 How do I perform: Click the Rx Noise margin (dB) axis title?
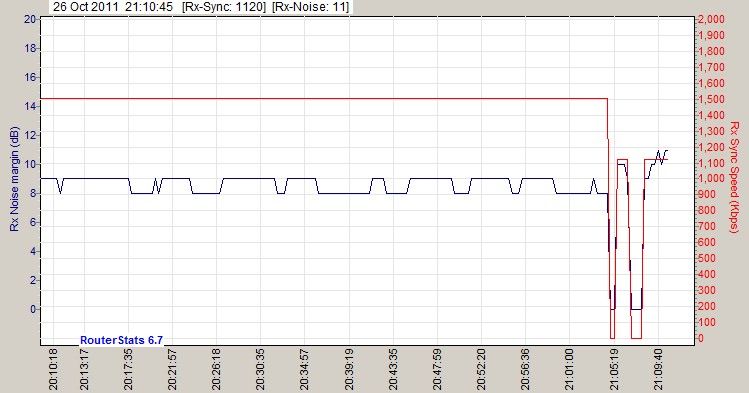[x=14, y=179]
